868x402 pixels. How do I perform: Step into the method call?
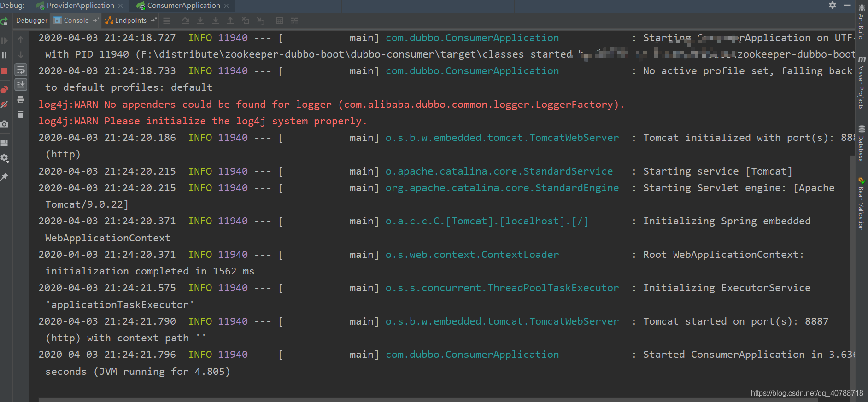tap(200, 21)
